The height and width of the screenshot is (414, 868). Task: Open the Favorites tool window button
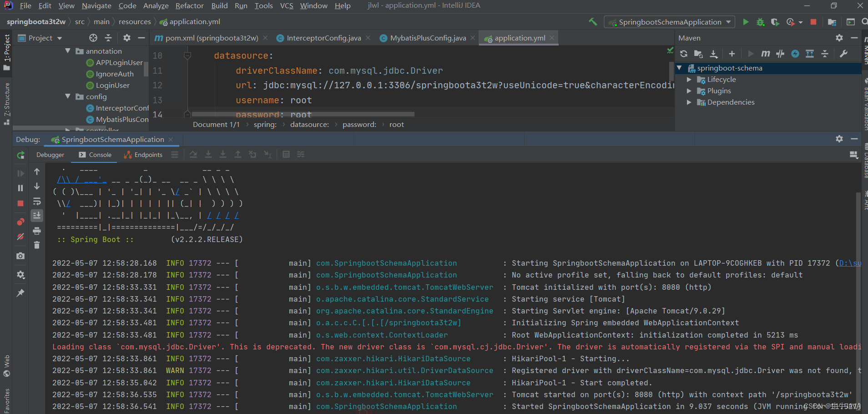pyautogui.click(x=6, y=400)
